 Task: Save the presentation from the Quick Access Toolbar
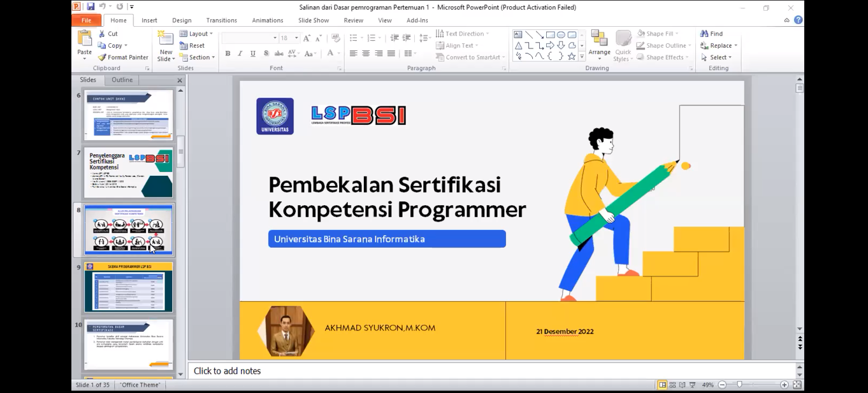point(90,7)
